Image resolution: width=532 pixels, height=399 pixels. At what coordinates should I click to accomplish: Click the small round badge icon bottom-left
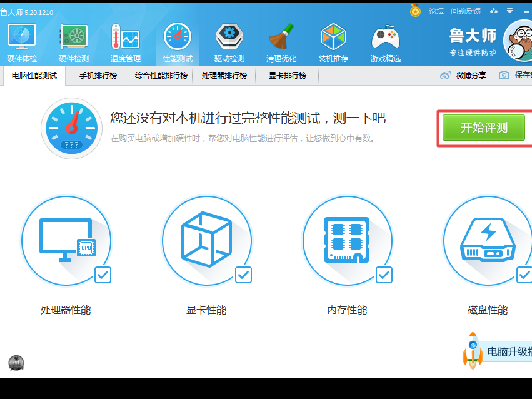pos(16,363)
